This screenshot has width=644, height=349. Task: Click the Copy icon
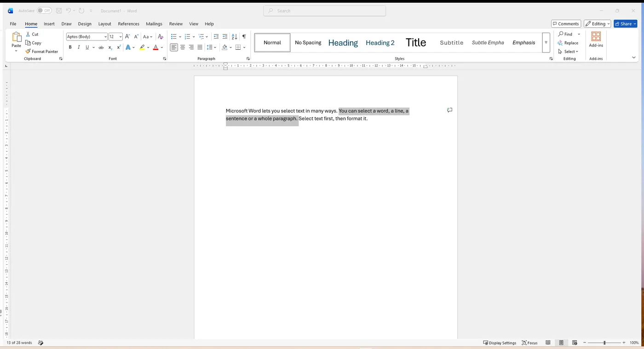coord(28,43)
